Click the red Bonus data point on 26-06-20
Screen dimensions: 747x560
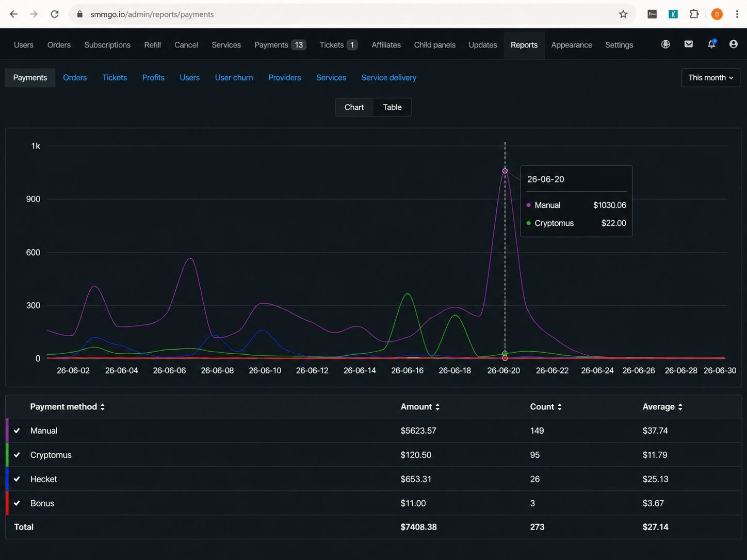[x=505, y=358]
